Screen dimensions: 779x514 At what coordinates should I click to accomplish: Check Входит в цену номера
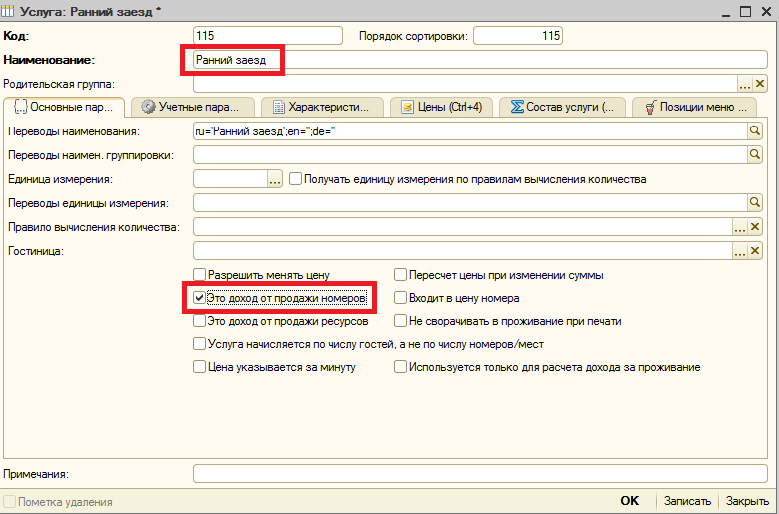[400, 298]
